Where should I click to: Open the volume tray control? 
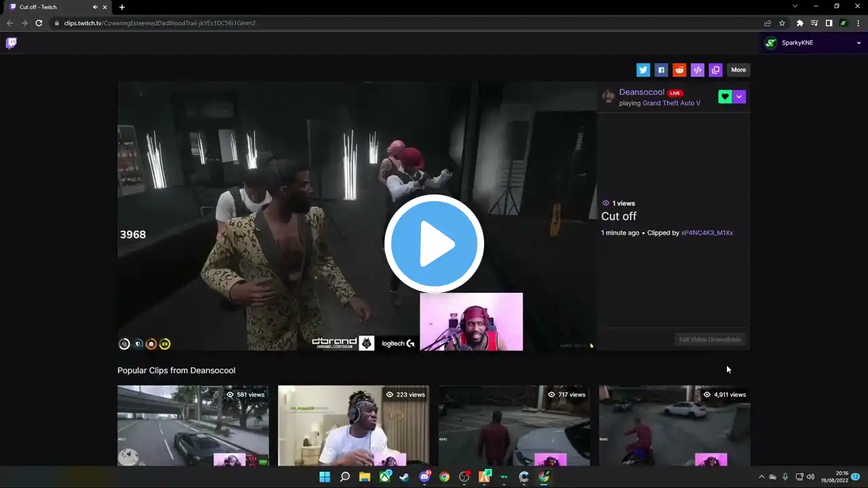[x=810, y=477]
